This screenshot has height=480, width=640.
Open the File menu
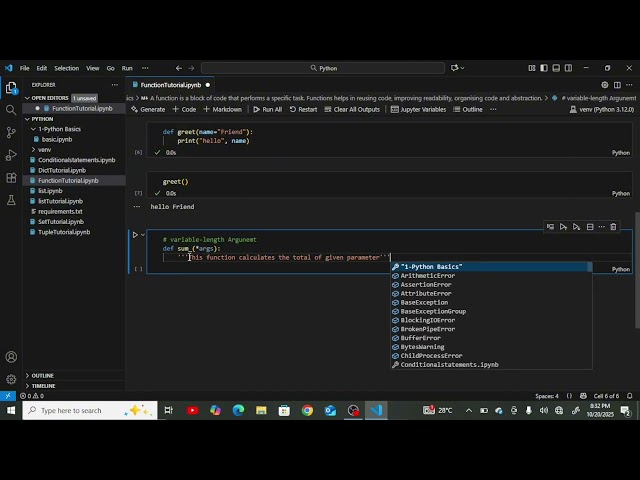tap(24, 68)
